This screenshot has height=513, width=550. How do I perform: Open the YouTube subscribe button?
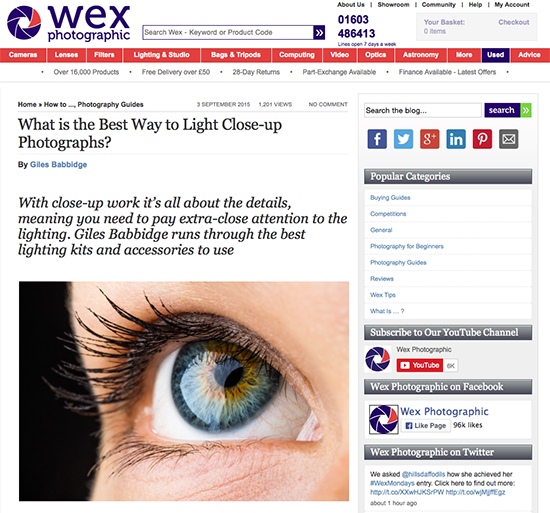coord(420,365)
